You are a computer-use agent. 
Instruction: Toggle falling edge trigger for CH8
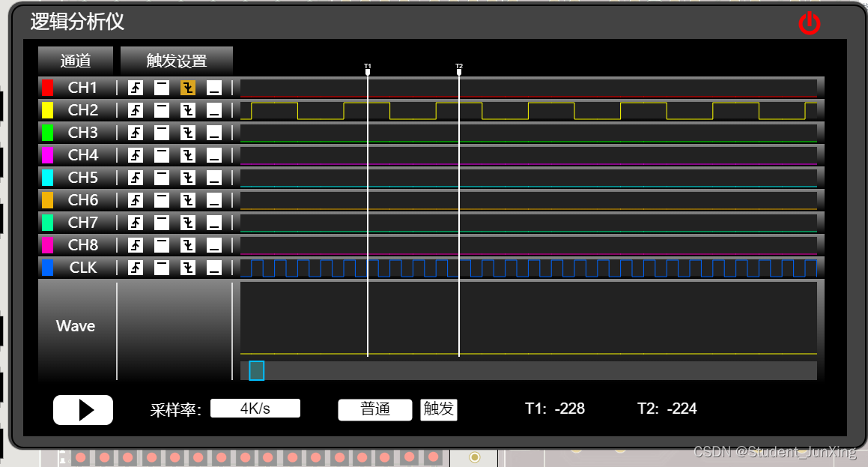point(188,245)
